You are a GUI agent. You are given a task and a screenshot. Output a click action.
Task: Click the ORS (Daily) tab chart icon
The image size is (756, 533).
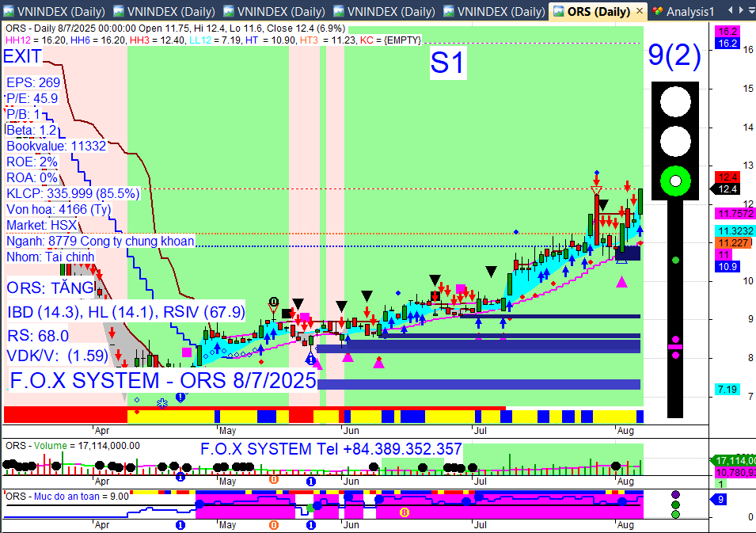point(558,11)
